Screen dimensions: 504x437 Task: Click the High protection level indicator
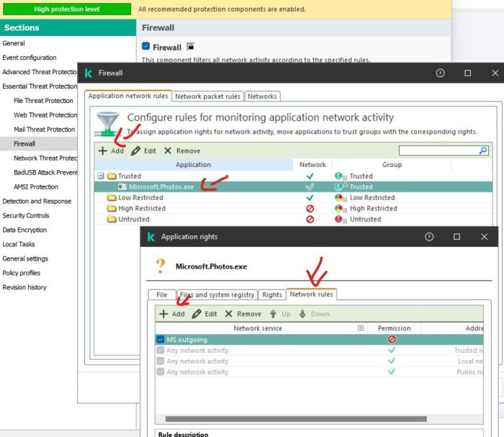coord(67,9)
